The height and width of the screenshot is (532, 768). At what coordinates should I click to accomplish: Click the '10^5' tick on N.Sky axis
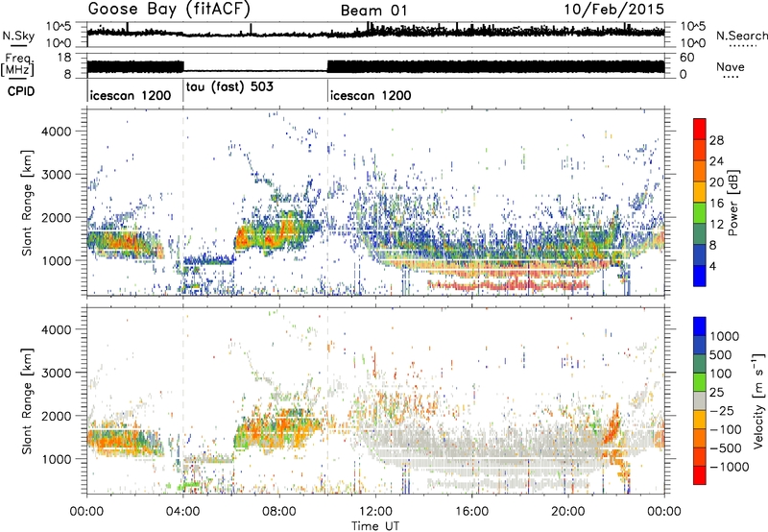[59, 26]
